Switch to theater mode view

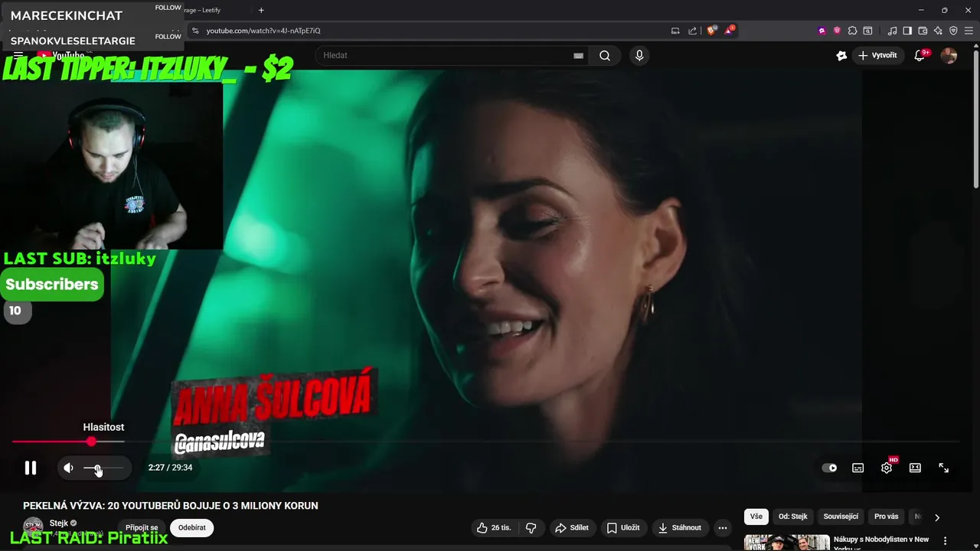(x=915, y=468)
